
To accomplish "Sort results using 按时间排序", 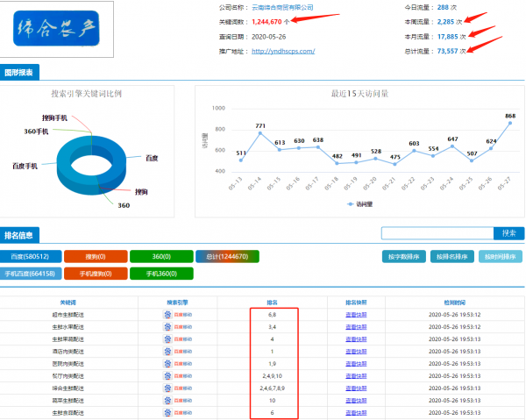I will pyautogui.click(x=501, y=257).
